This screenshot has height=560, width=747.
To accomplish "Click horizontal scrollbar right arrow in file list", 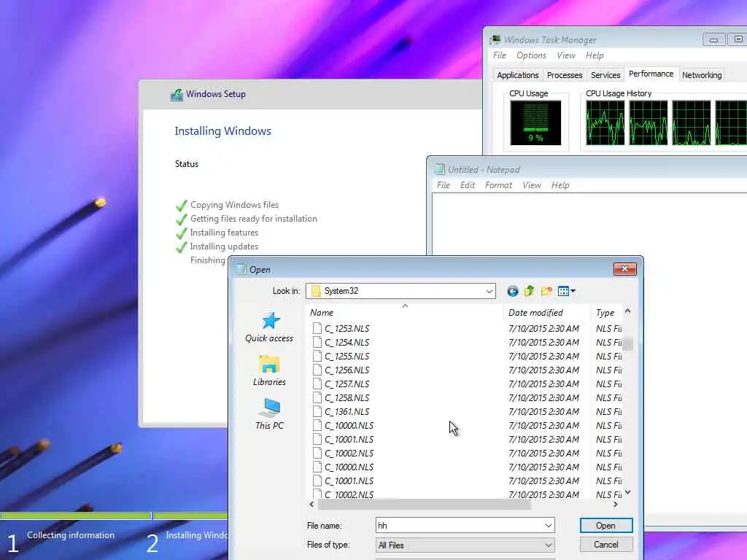I will click(x=616, y=504).
